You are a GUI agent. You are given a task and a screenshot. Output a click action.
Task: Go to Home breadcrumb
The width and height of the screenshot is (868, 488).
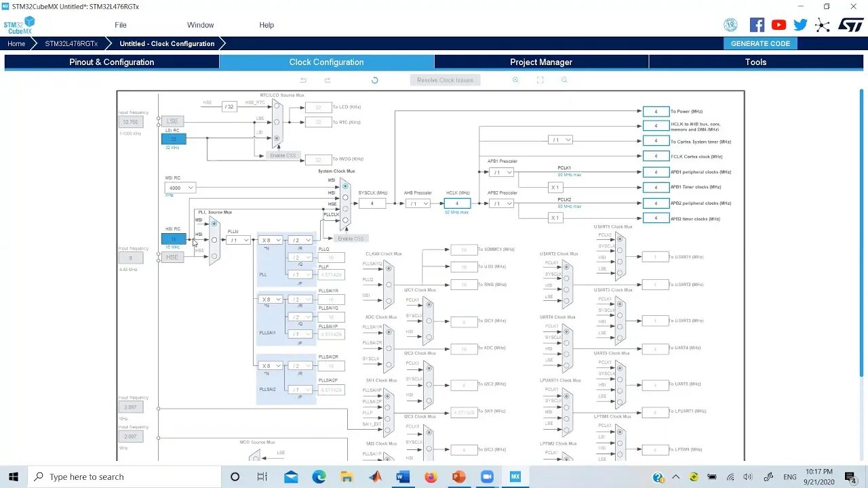pyautogui.click(x=16, y=43)
